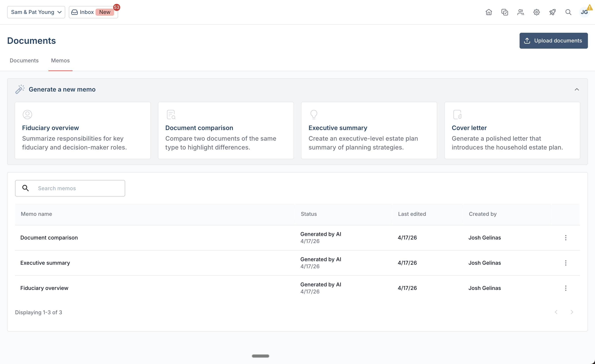Select the Memos tab
595x364 pixels.
pyautogui.click(x=60, y=60)
